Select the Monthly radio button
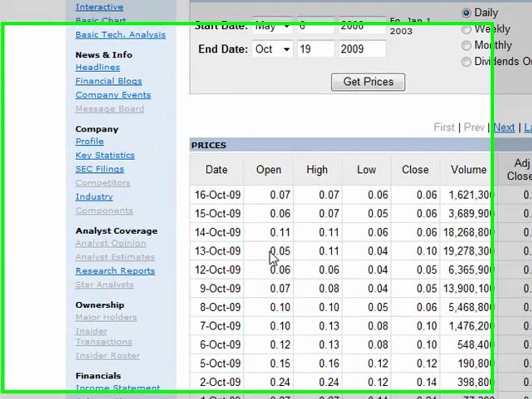Screen dimensions: 532x399 pyautogui.click(x=466, y=45)
